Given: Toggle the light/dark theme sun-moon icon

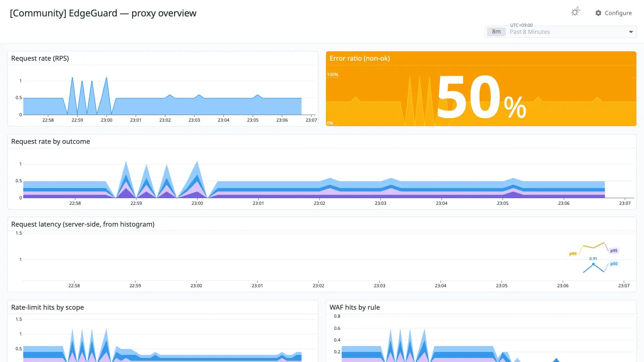Looking at the screenshot, I should pyautogui.click(x=576, y=12).
